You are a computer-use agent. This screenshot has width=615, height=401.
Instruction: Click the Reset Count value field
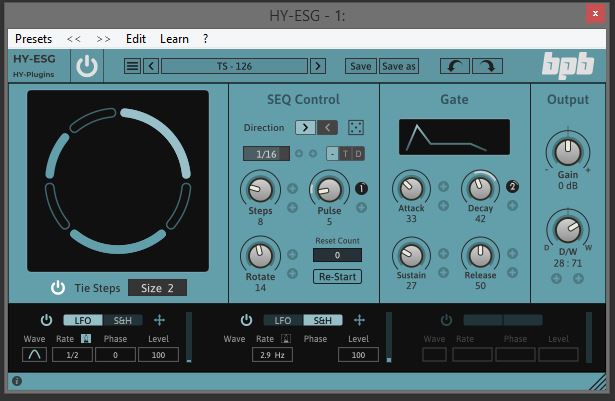[337, 255]
